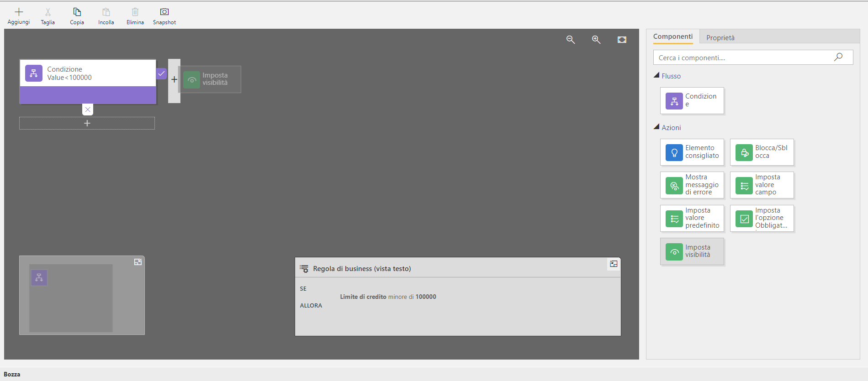The height and width of the screenshot is (381, 868).
Task: Click the component search magnifier icon
Action: click(838, 57)
